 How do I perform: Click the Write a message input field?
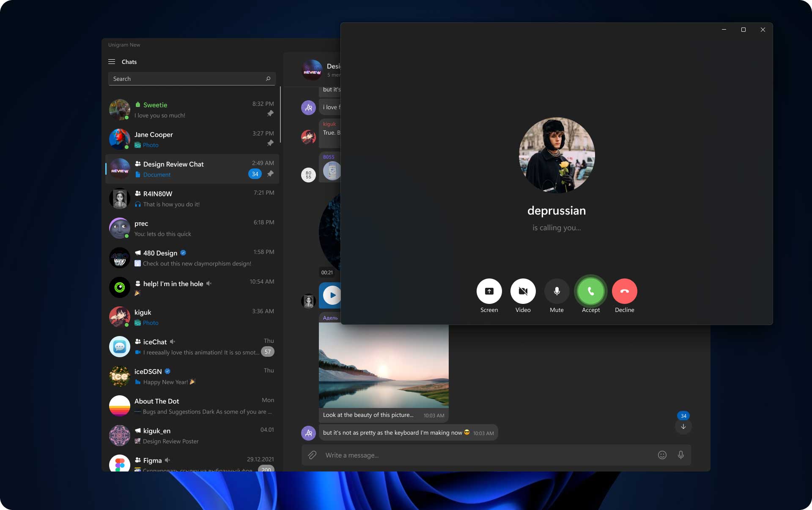pos(486,455)
